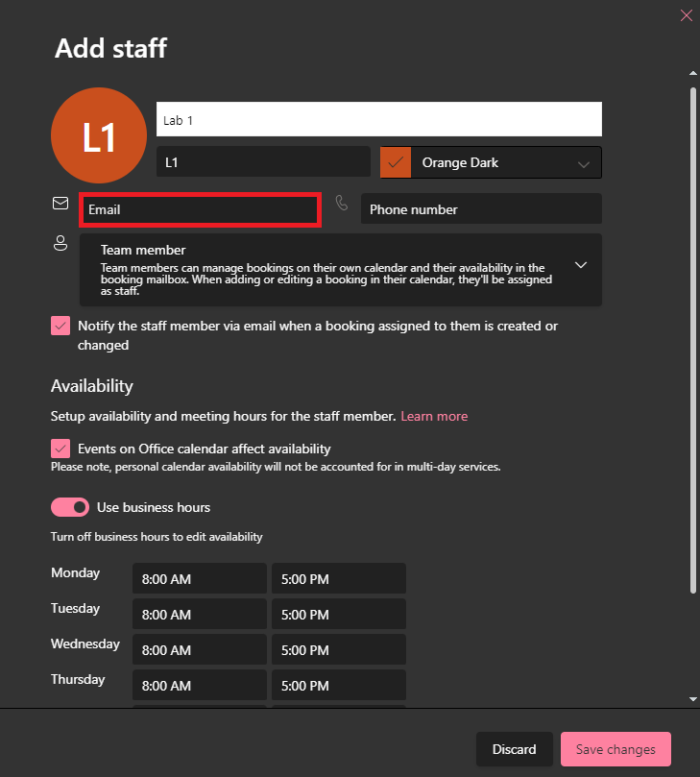The width and height of the screenshot is (700, 777).
Task: Uncheck Events on Office calendar affect availability
Action: [60, 449]
